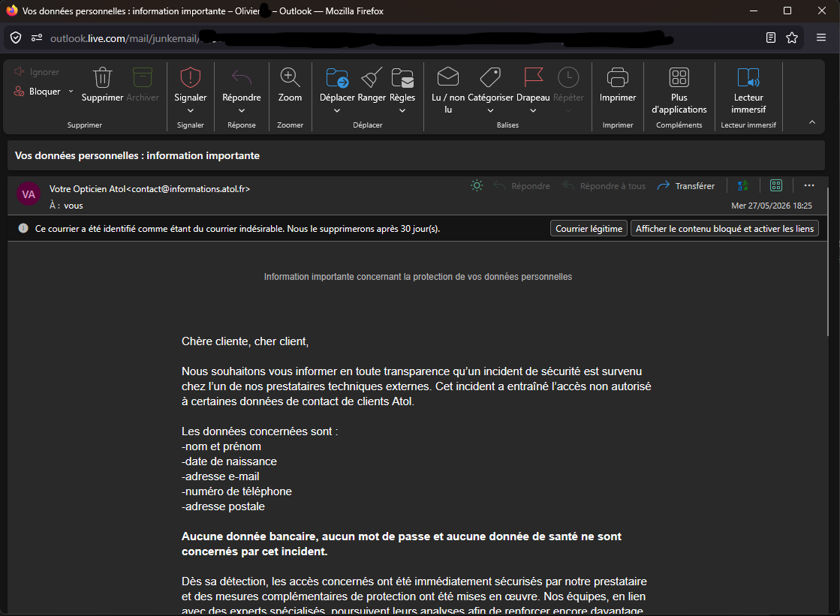Click Afficher le contenu bloqué et activer les liens

pos(724,229)
